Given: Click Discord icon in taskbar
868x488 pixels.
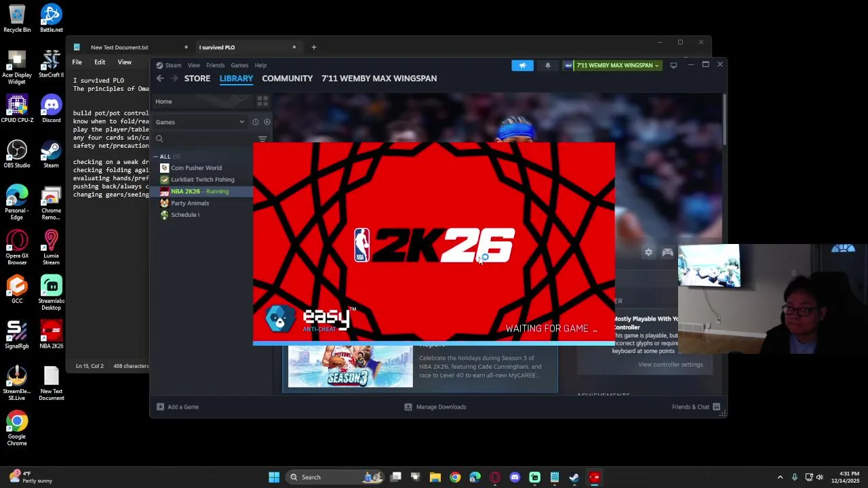Looking at the screenshot, I should [x=515, y=477].
